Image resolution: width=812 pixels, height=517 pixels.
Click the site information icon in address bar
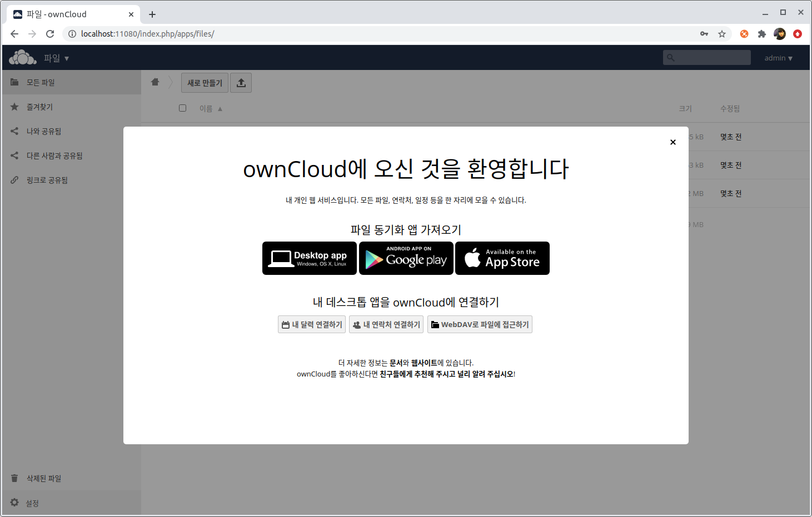[x=72, y=34]
